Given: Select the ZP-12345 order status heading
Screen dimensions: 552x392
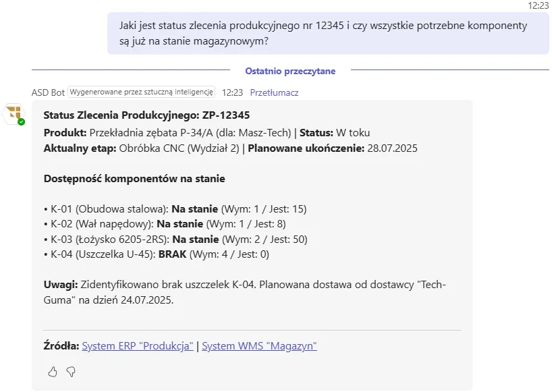Looking at the screenshot, I should pyautogui.click(x=150, y=115).
